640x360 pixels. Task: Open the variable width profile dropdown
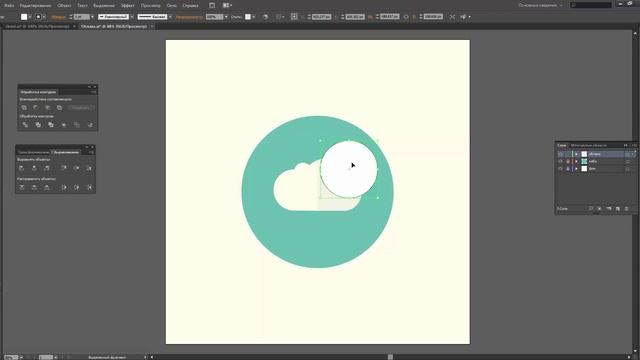(x=131, y=17)
